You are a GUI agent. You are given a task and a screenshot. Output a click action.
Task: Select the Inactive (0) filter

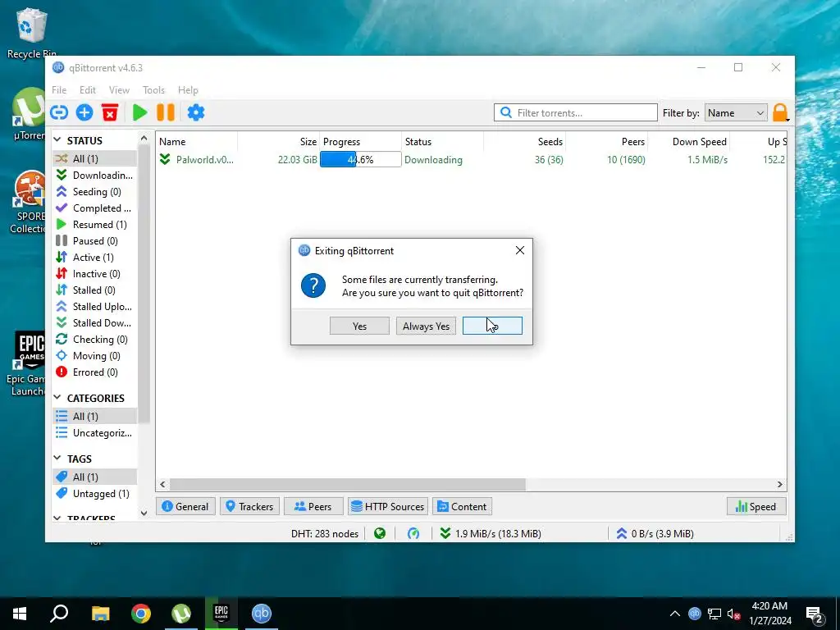tap(95, 274)
